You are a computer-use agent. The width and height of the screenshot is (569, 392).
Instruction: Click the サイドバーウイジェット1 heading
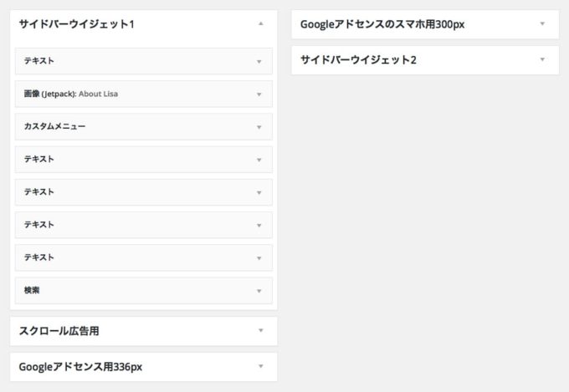point(77,24)
